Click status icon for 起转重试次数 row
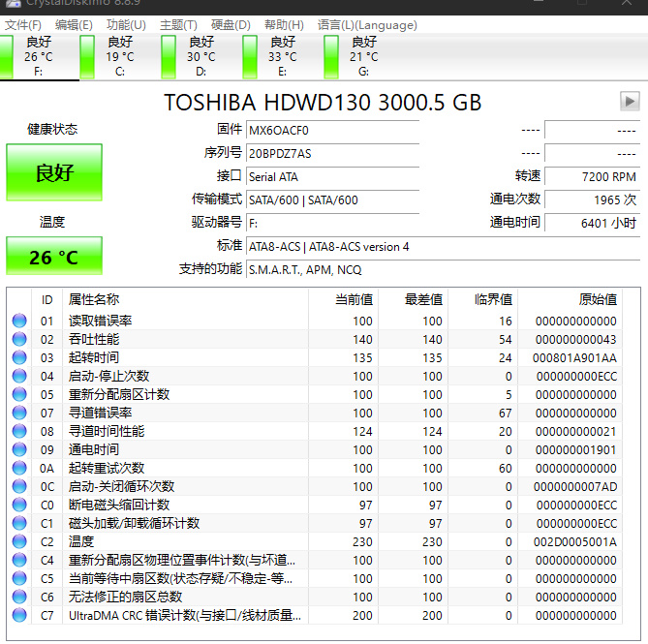 point(19,468)
